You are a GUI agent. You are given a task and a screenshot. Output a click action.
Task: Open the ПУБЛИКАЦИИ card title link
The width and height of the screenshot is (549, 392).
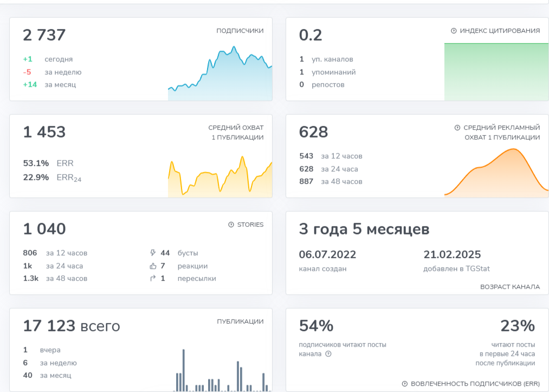coord(240,322)
